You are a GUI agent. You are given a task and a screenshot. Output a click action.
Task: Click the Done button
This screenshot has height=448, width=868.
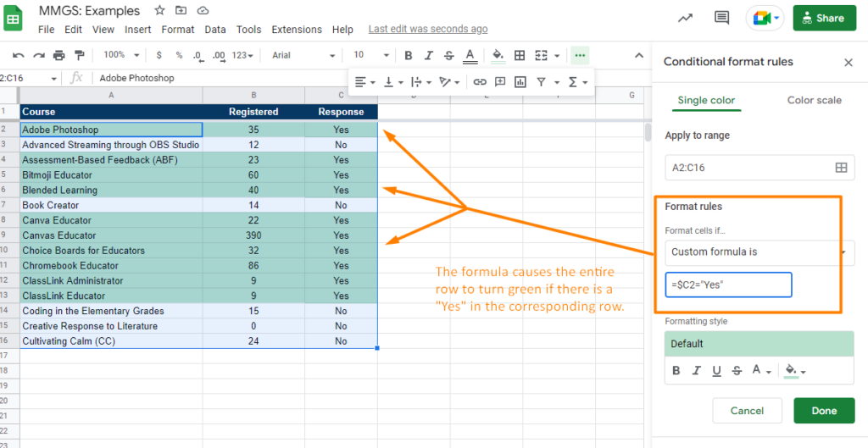point(824,411)
